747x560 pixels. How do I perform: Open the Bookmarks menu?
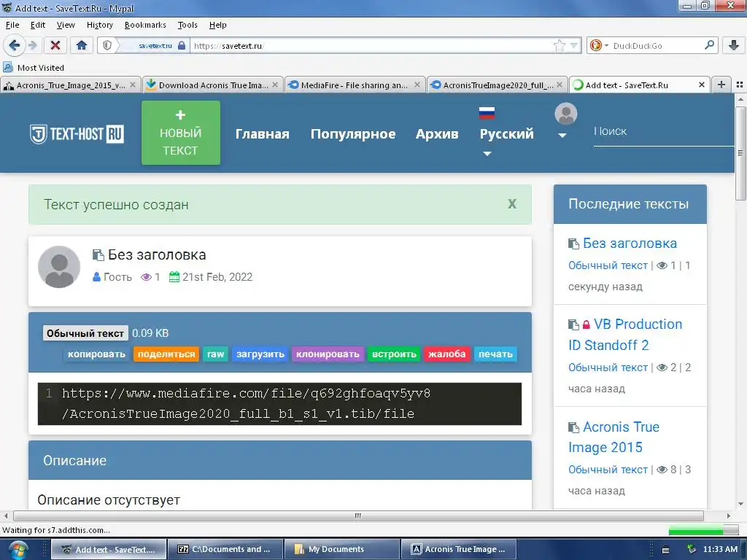click(x=145, y=25)
